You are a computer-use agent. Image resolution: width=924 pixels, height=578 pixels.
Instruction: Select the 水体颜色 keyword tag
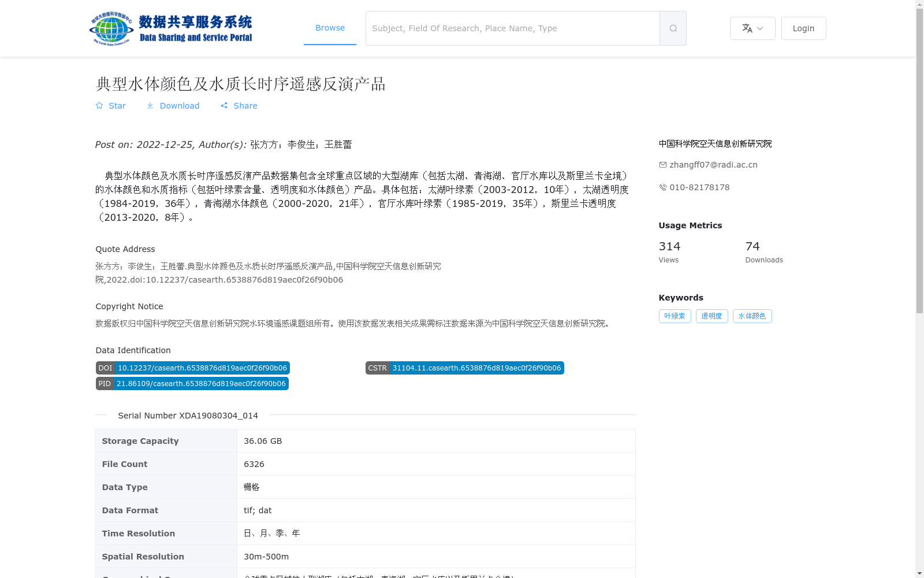(x=752, y=316)
